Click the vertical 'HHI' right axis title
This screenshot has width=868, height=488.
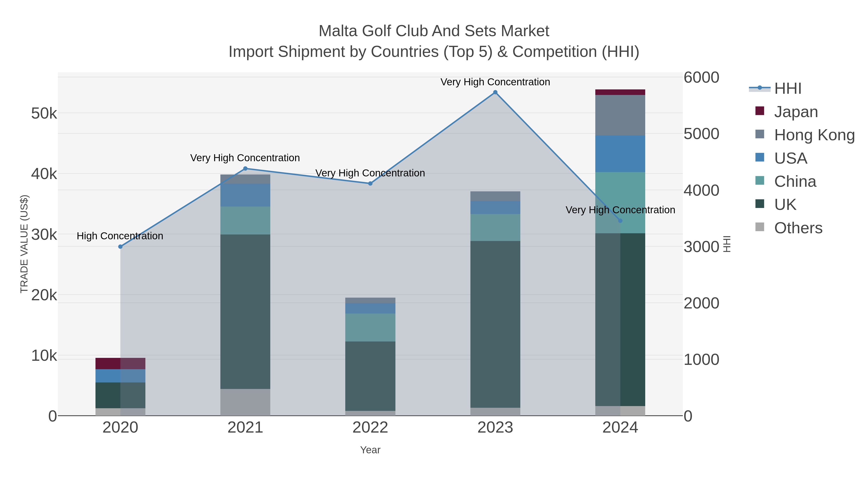[x=727, y=244]
